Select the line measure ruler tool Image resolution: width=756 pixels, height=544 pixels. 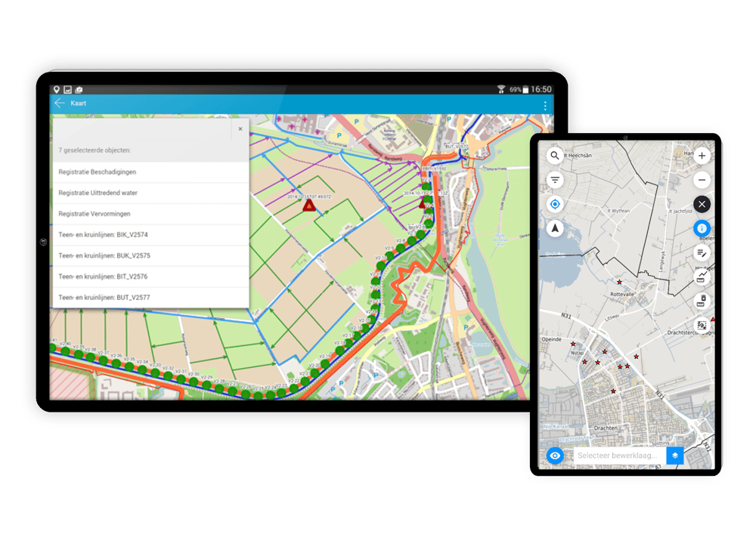coord(702,277)
